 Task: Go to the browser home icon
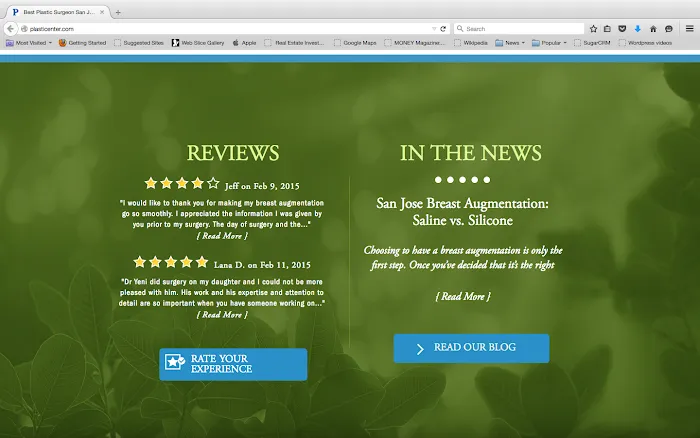(x=653, y=29)
